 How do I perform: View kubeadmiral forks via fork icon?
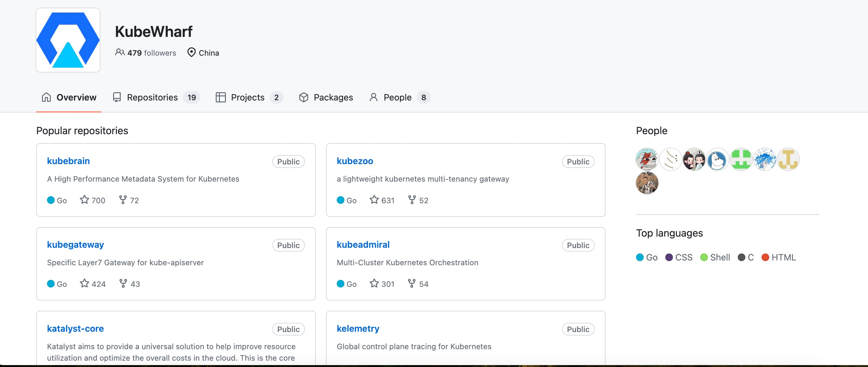[x=411, y=283]
